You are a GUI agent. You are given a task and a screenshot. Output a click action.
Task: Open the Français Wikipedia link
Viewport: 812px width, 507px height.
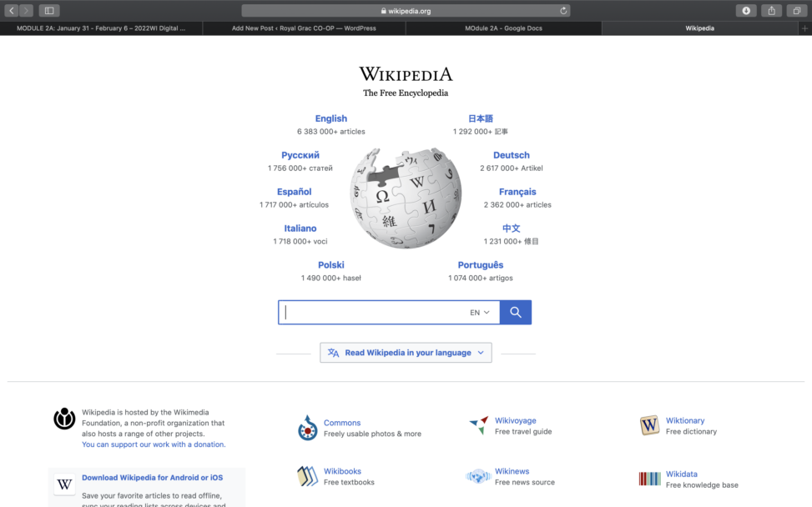[x=517, y=192]
